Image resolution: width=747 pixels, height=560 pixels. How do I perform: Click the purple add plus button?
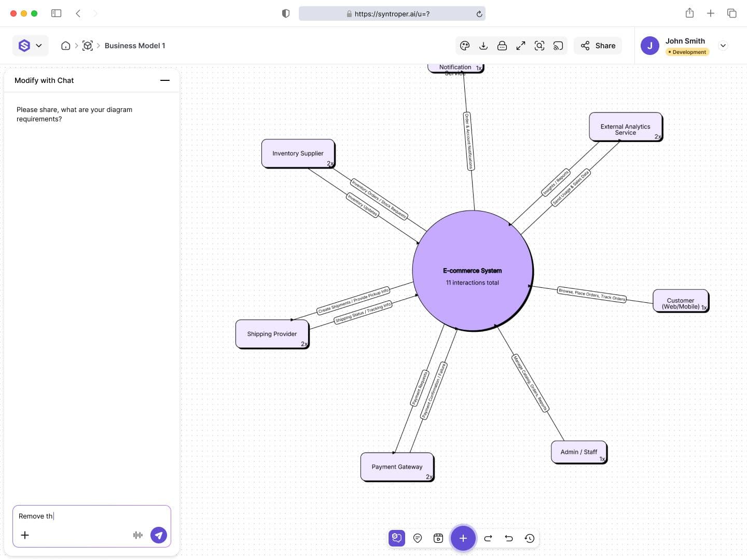[x=463, y=538]
